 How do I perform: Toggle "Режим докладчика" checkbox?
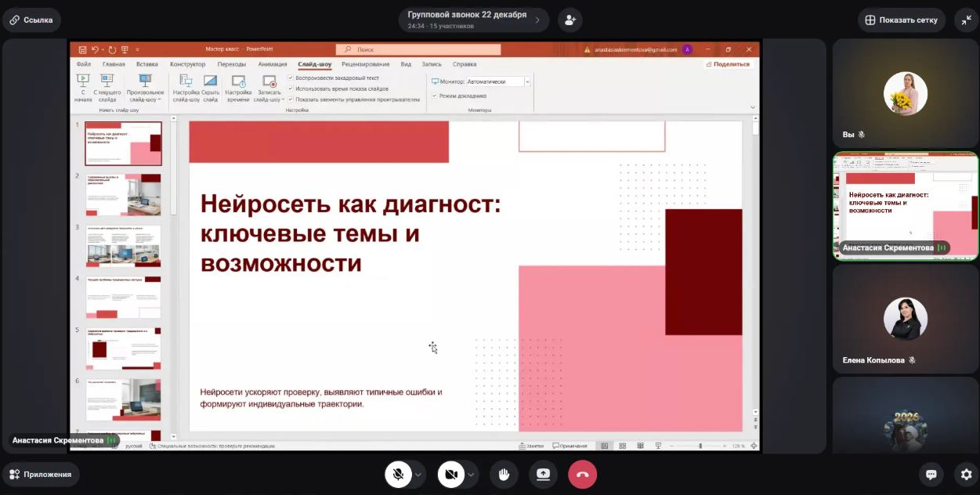click(435, 96)
